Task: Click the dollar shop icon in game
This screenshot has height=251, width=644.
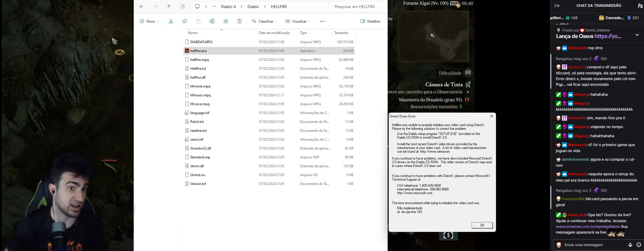Action: coord(448,235)
